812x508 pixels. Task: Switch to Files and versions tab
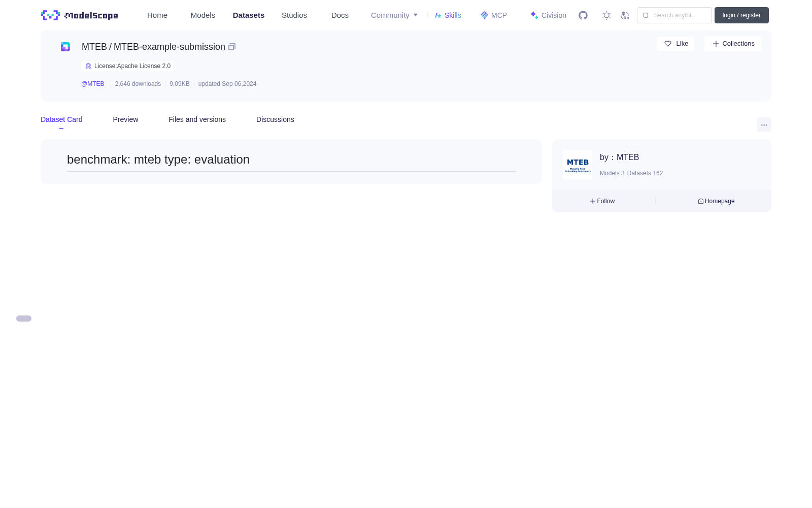[197, 119]
